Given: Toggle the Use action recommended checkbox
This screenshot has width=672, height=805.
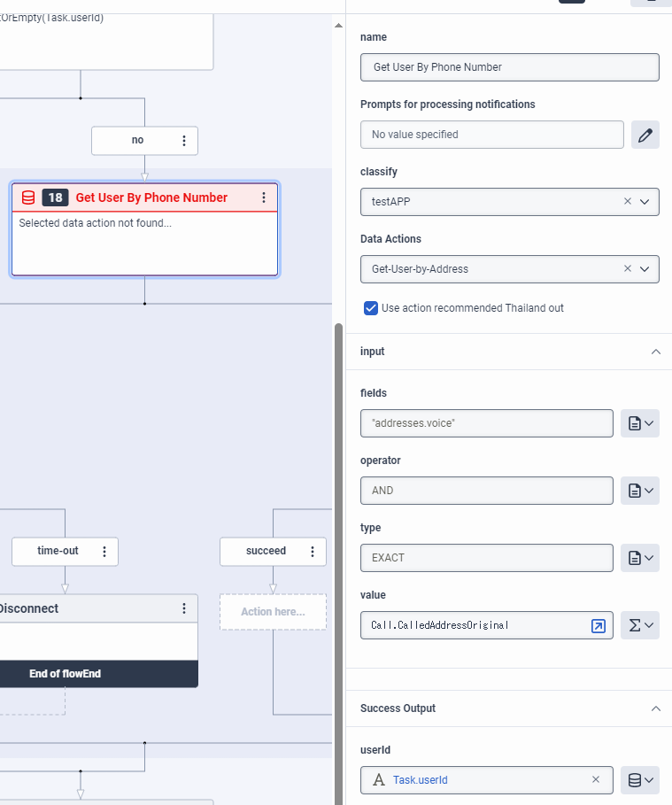Looking at the screenshot, I should click(372, 308).
